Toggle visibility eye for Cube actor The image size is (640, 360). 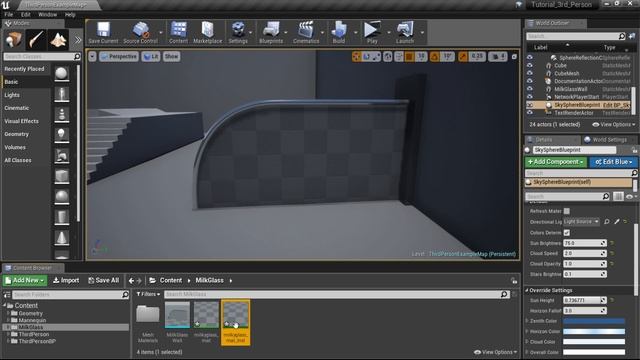(530, 65)
